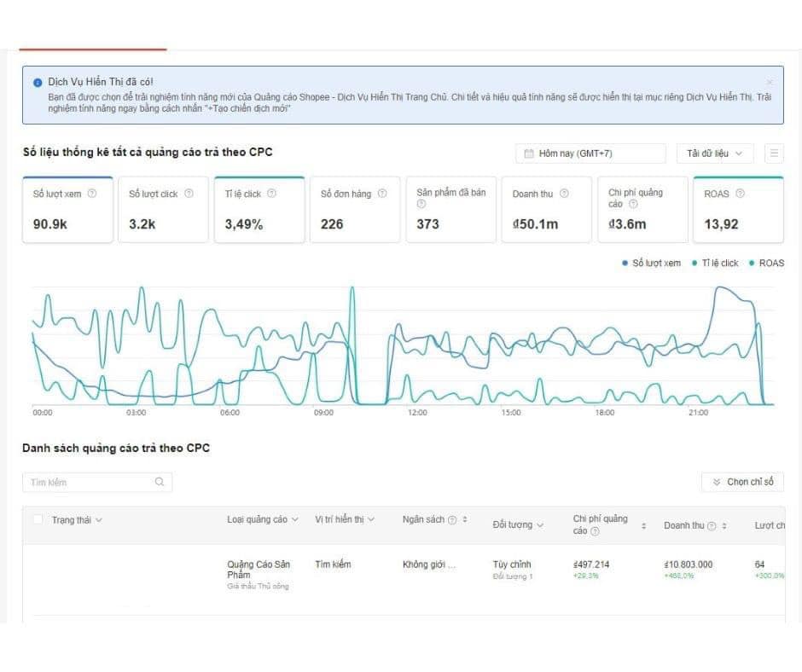Expand the Loại quảng cáo column filter
This screenshot has height=672, width=802.
263,519
